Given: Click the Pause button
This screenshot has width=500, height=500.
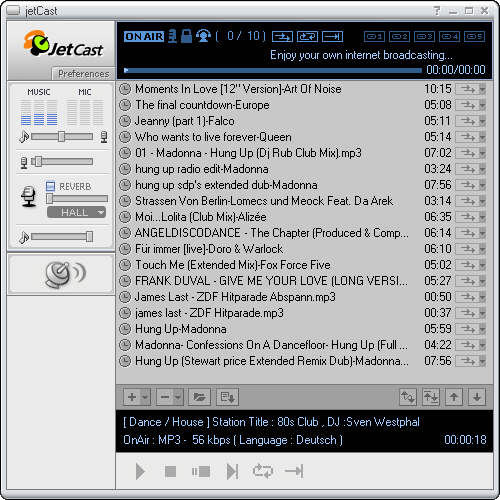Looking at the screenshot, I should [201, 471].
